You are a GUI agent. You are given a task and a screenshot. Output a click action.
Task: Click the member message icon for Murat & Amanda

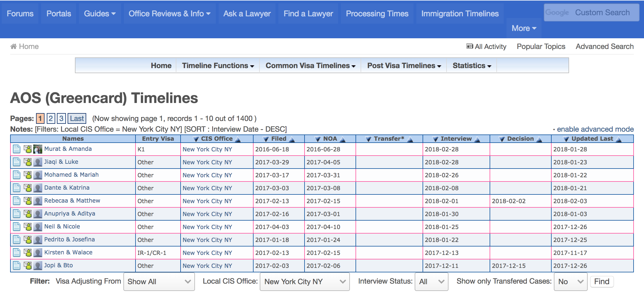pos(28,149)
